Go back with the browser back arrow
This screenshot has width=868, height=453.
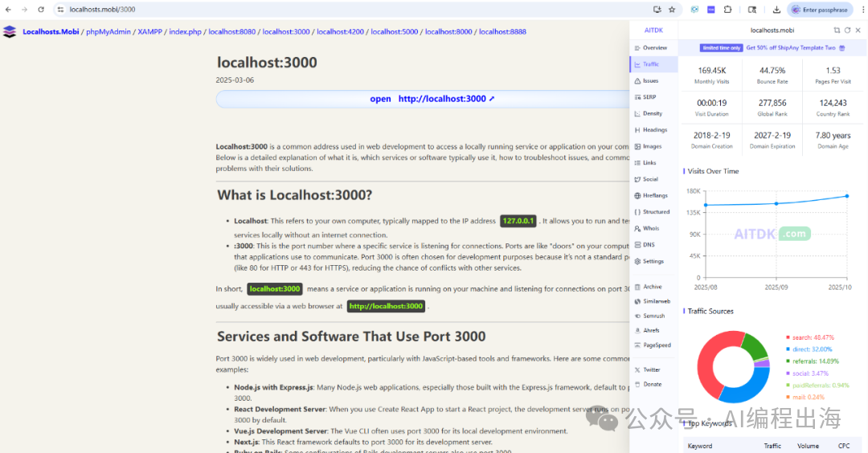point(8,10)
